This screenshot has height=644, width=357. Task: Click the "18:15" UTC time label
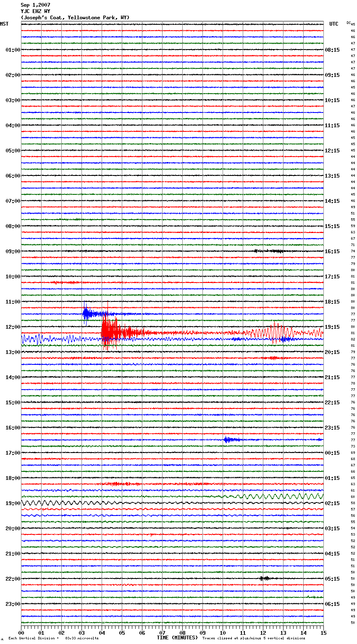click(332, 302)
